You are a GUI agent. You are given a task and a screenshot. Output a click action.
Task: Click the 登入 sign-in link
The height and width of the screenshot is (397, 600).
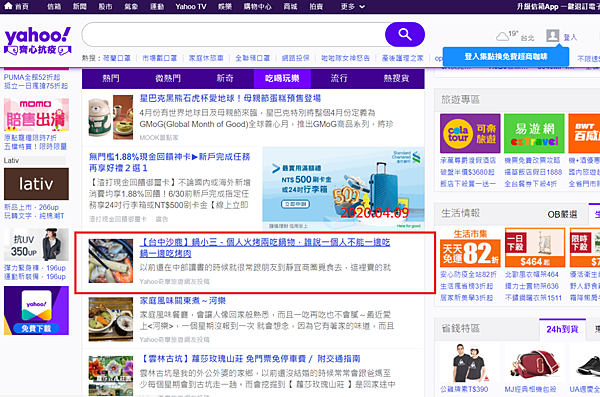(x=570, y=37)
